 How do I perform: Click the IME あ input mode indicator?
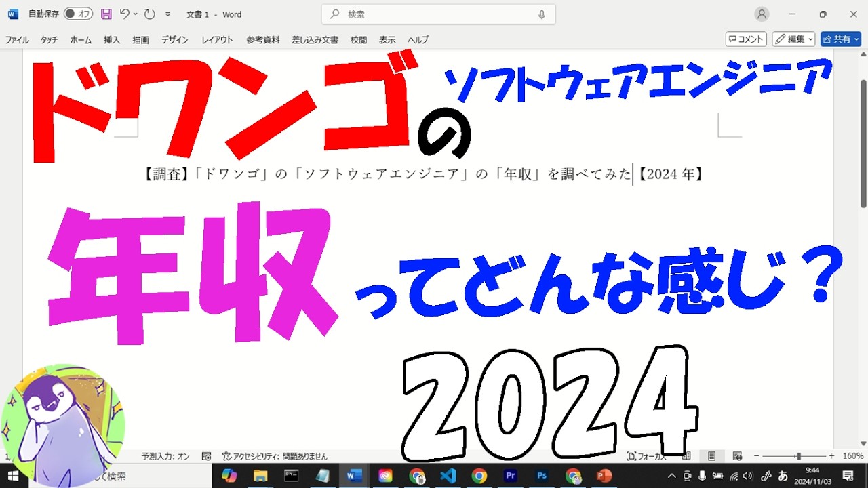(783, 476)
